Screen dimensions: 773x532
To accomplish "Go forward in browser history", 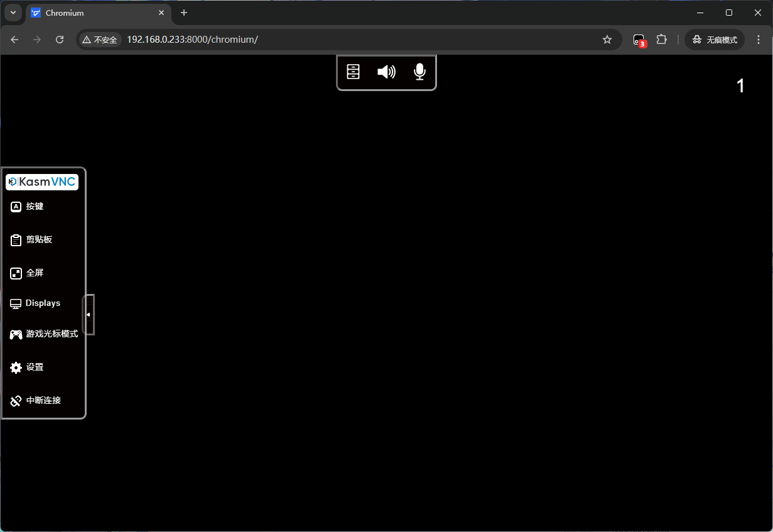I will [x=37, y=40].
